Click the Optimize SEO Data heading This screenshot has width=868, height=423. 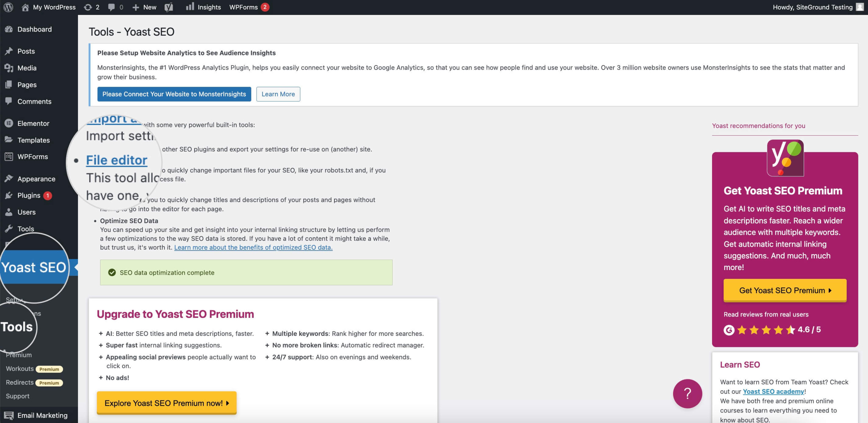[x=129, y=220]
